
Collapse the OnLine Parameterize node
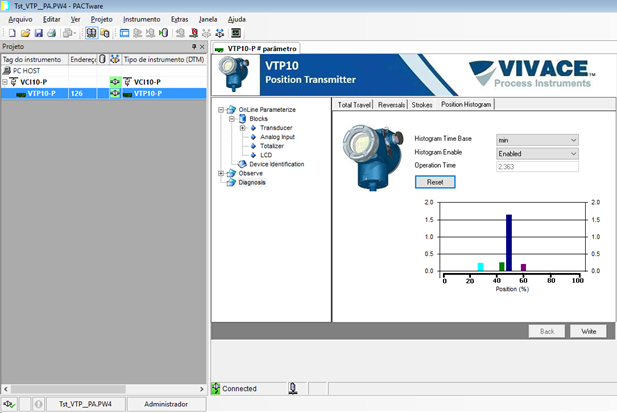click(x=221, y=110)
